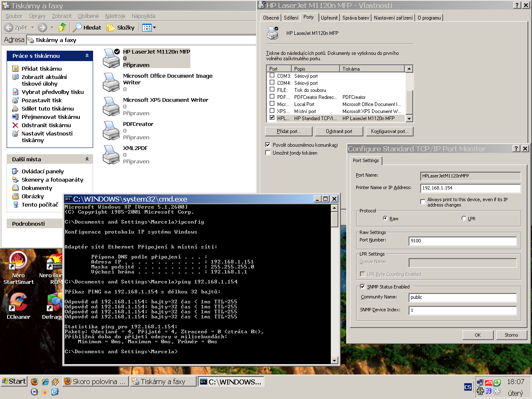Screen dimensions: 532x399
Task: Check Always print to this device option
Action: (423, 202)
